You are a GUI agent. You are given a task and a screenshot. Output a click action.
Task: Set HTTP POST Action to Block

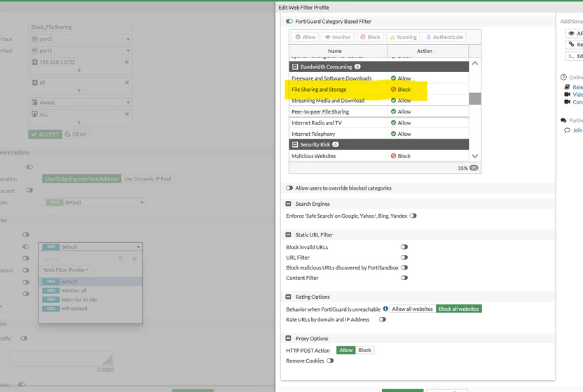(x=365, y=351)
